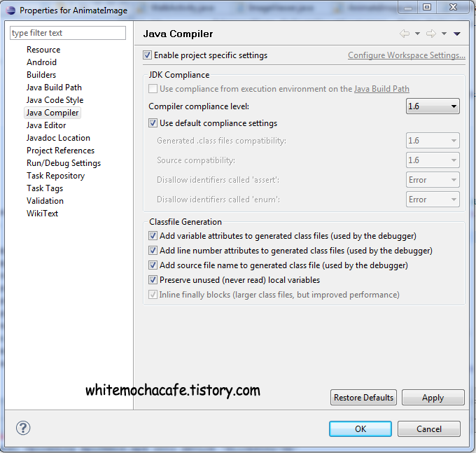Screen dimensions: 476x453
Task: Click the back navigation arrow icon
Action: tap(405, 34)
